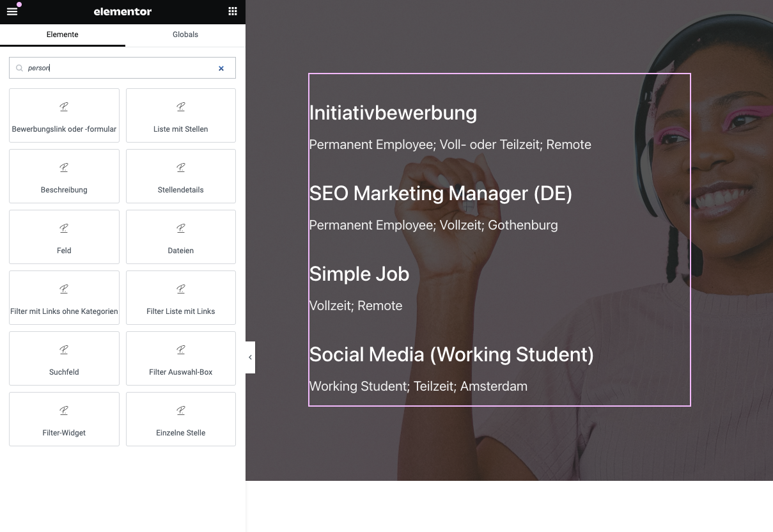Screen dimensions: 773x532
Task: Click the elementor logo in the header
Action: (x=123, y=12)
